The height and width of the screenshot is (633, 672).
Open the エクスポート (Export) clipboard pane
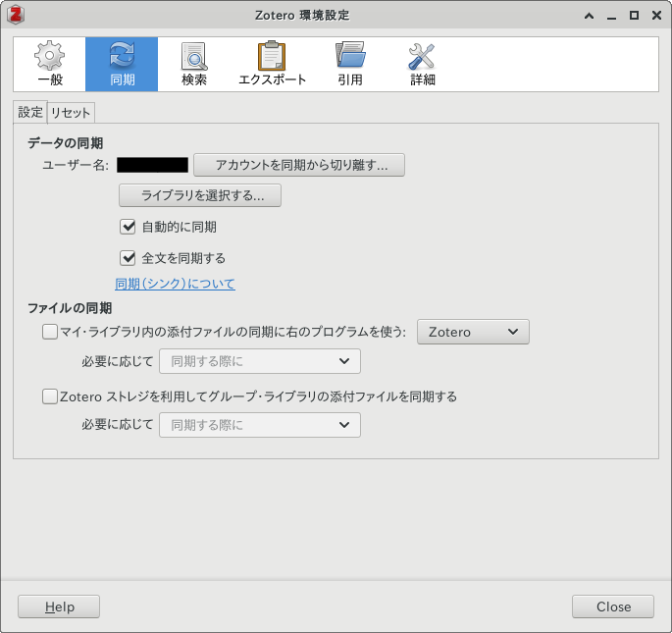pos(272,64)
